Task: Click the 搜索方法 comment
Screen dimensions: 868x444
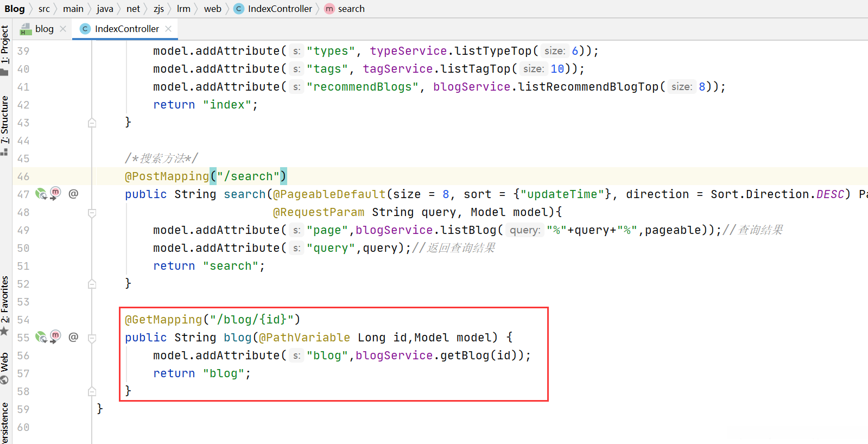Action: pyautogui.click(x=161, y=158)
